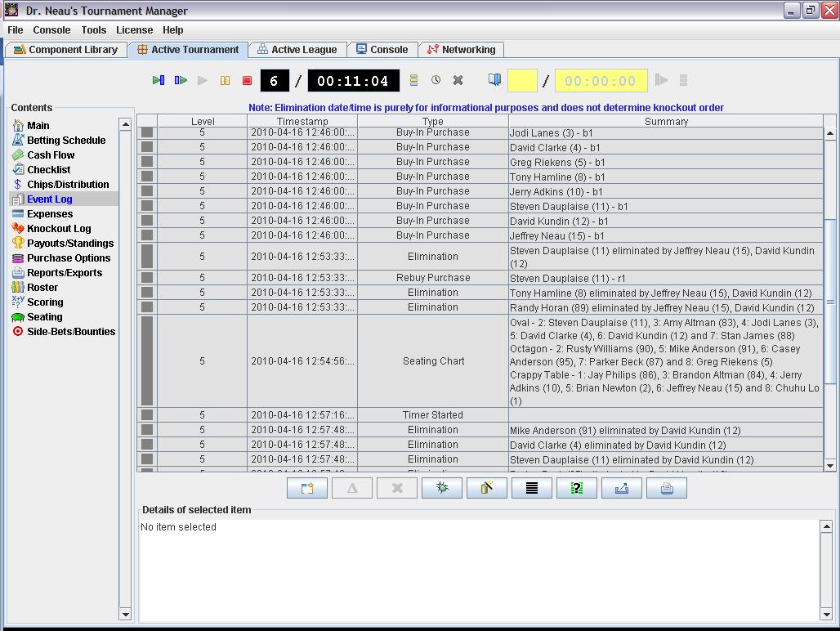The height and width of the screenshot is (631, 840).
Task: Click the Level column header
Action: (203, 121)
